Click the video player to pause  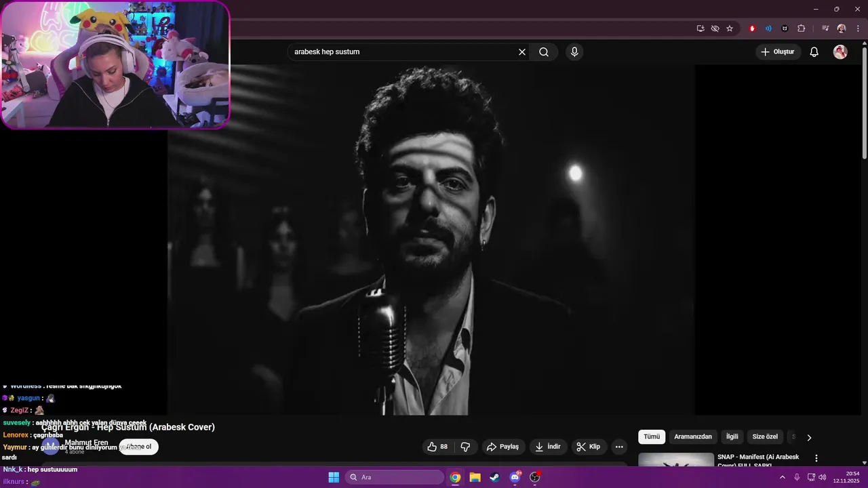pos(431,240)
